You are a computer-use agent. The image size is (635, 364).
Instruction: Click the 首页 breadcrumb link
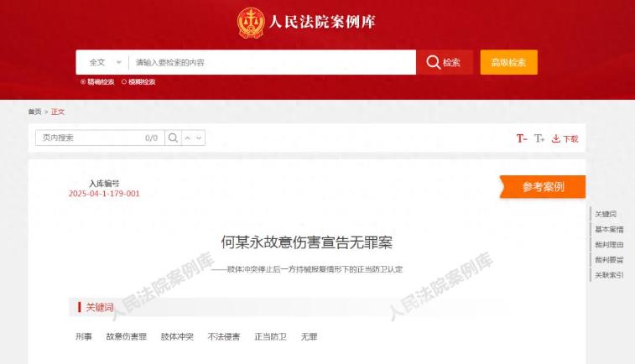(35, 112)
